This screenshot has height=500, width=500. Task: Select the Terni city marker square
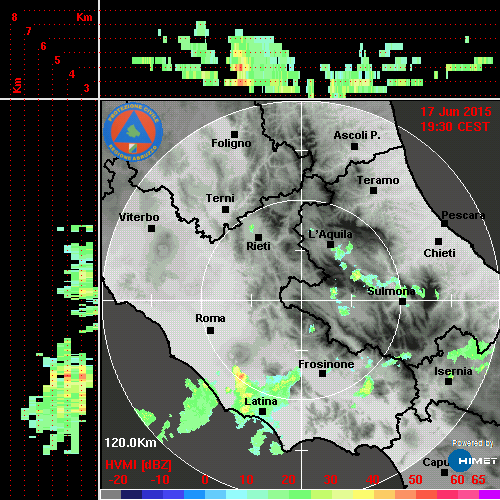225,210
